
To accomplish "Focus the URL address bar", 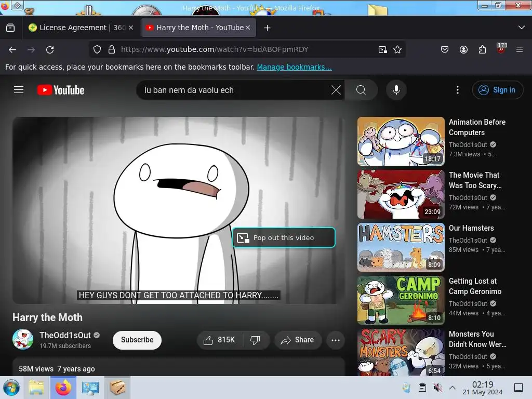I will click(x=248, y=49).
